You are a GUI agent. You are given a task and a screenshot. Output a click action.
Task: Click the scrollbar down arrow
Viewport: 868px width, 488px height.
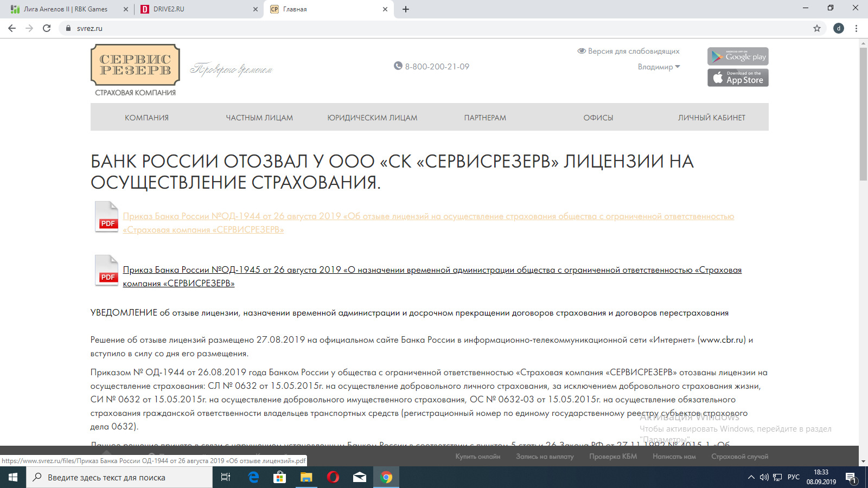click(x=863, y=461)
